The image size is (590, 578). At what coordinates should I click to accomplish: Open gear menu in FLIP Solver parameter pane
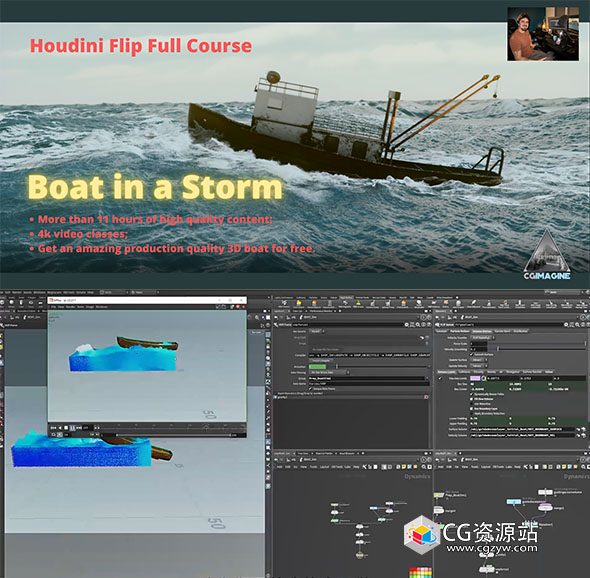coord(566,325)
